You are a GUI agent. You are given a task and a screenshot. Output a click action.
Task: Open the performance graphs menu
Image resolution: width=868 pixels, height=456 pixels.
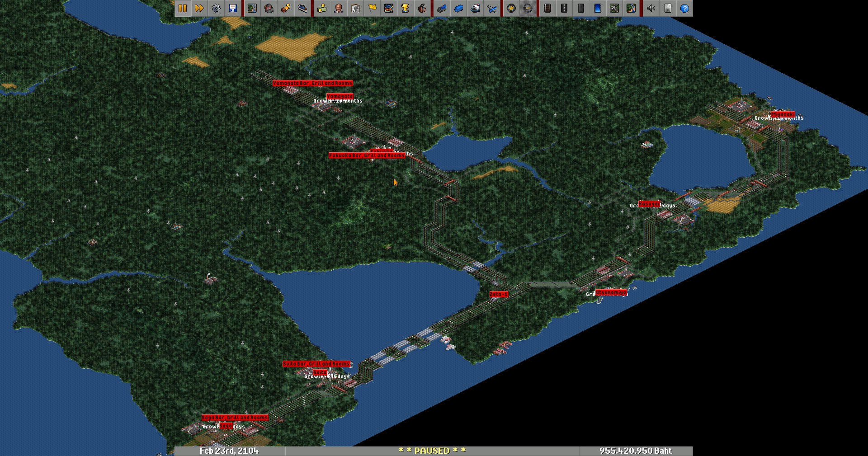(x=389, y=8)
